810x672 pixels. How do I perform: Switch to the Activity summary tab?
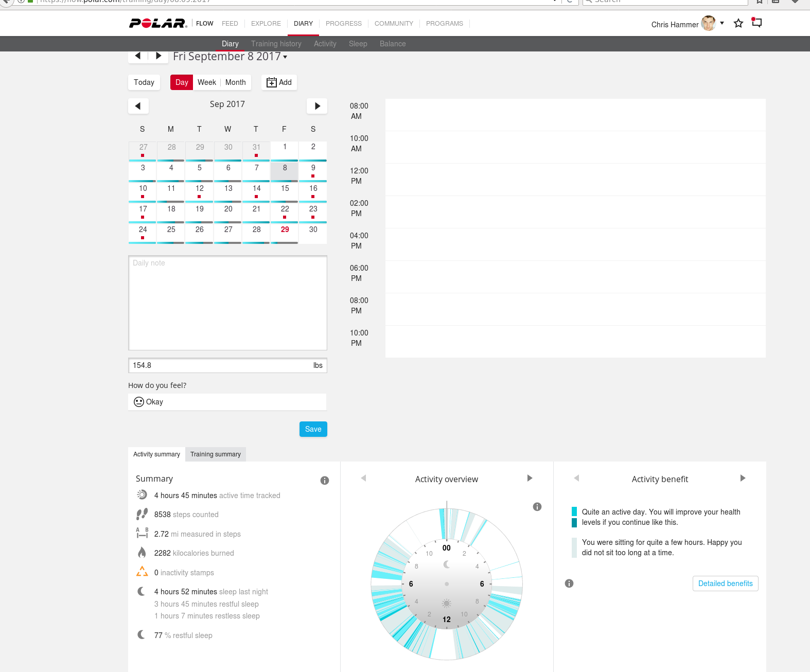(x=156, y=454)
